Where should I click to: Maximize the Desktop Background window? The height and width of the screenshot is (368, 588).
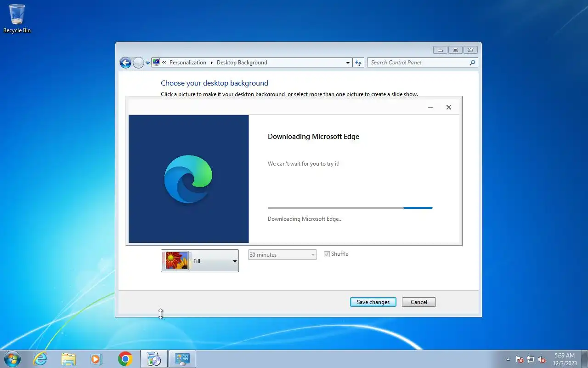tap(455, 50)
